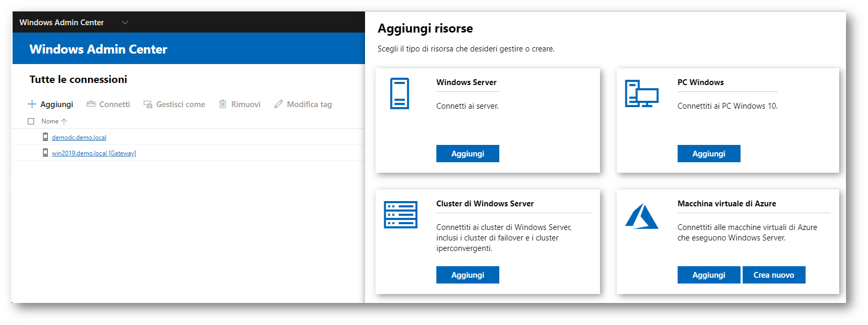Click the Macchina virtuale di Azure card title
The height and width of the screenshot is (325, 868).
[x=727, y=204]
